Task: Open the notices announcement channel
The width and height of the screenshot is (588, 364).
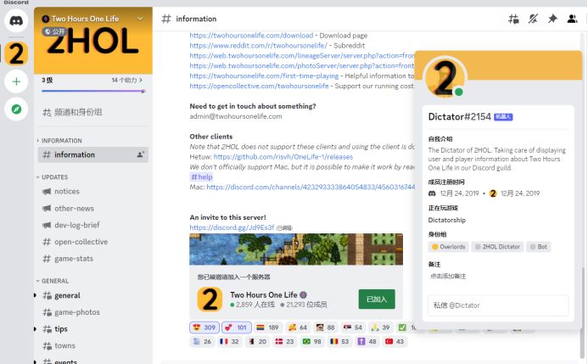Action: [x=93, y=192]
